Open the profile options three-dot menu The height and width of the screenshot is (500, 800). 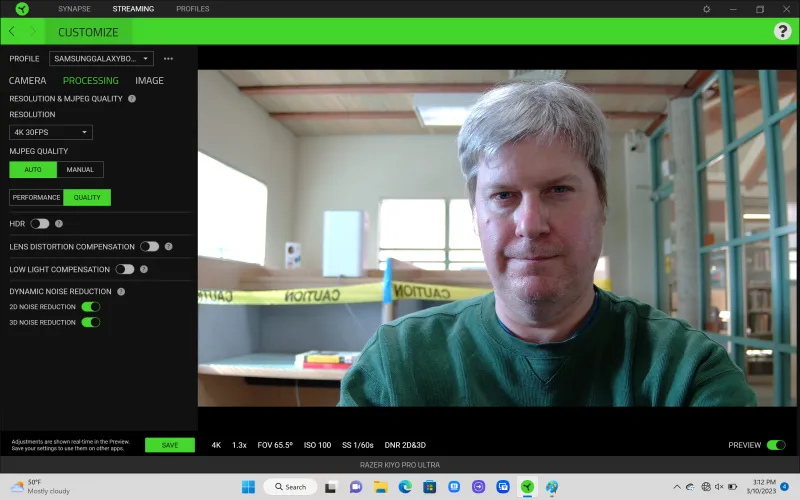168,59
